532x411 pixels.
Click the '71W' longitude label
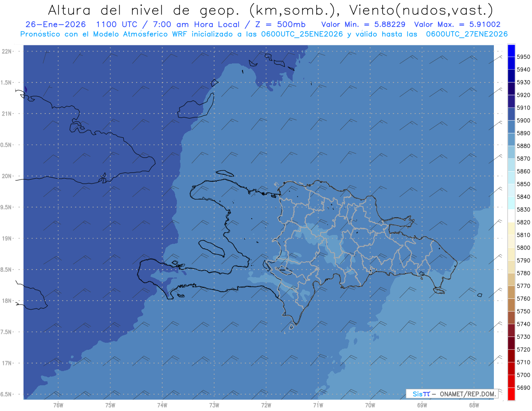[x=318, y=405]
